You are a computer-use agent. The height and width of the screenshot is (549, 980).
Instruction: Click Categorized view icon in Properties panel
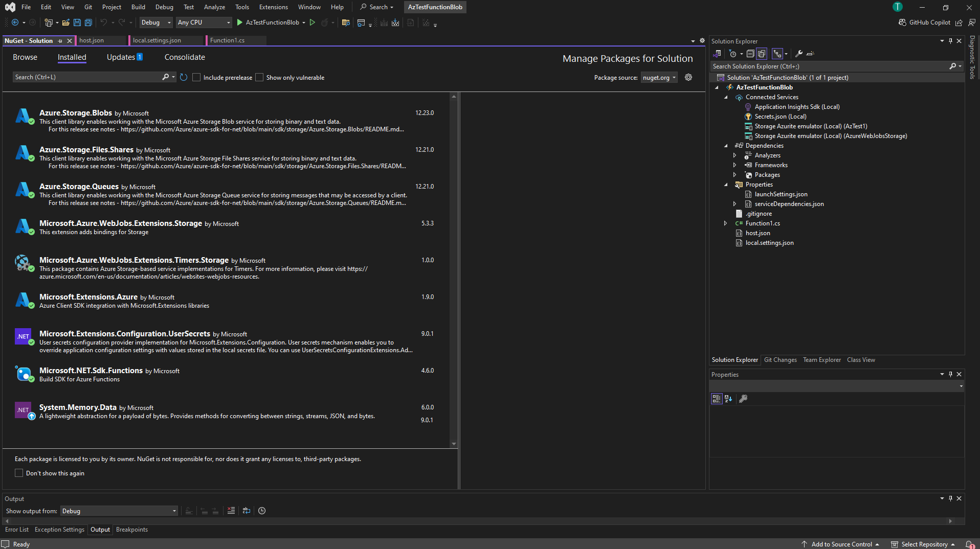pyautogui.click(x=717, y=399)
